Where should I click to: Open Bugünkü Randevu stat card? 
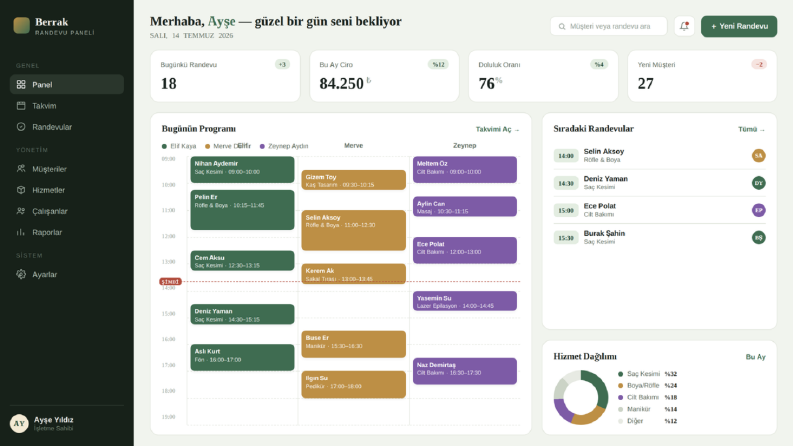[x=225, y=76]
